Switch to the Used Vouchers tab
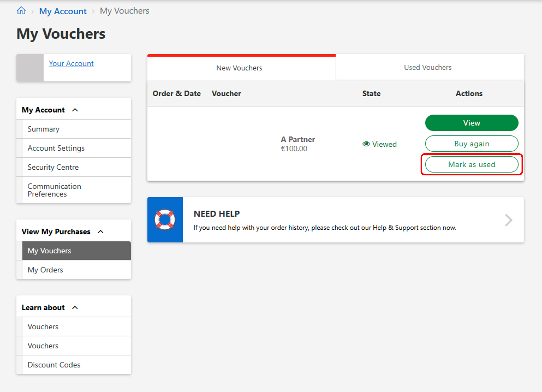The width and height of the screenshot is (542, 392). point(430,67)
